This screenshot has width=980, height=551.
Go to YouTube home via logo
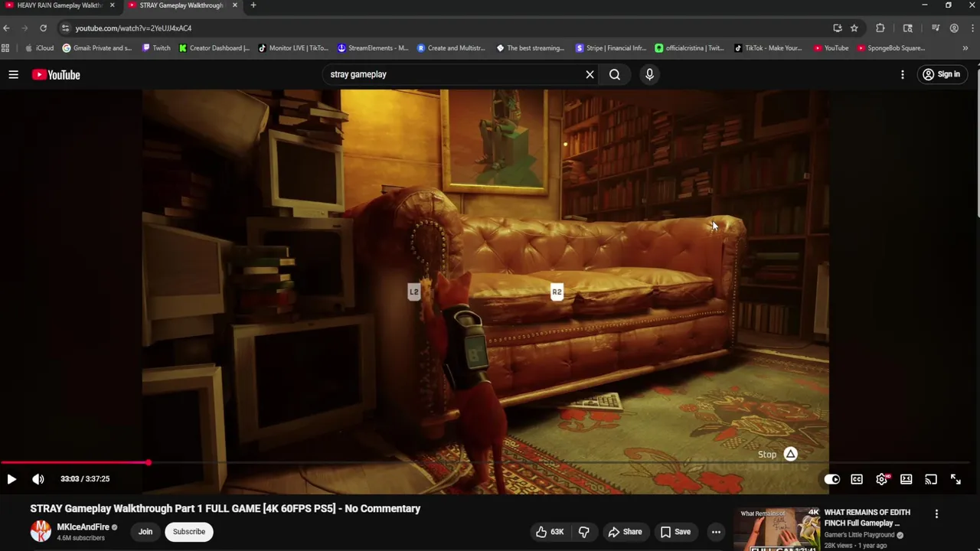[x=56, y=74]
